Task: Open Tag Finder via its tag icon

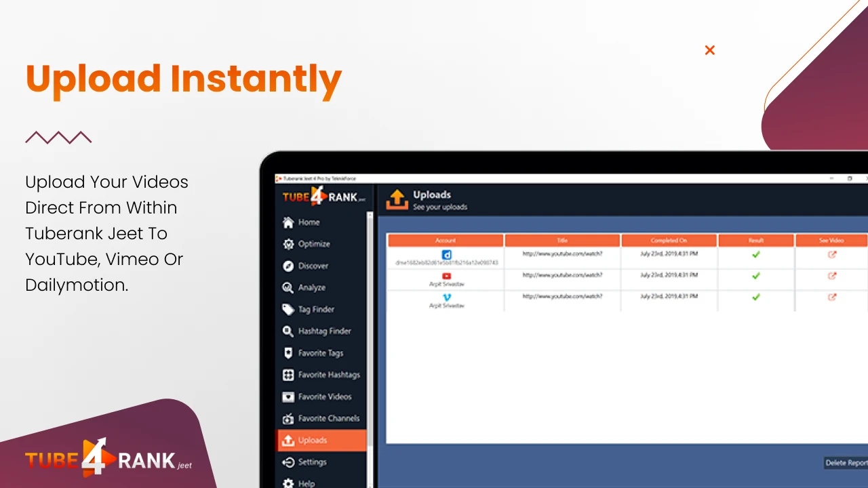Action: click(288, 310)
